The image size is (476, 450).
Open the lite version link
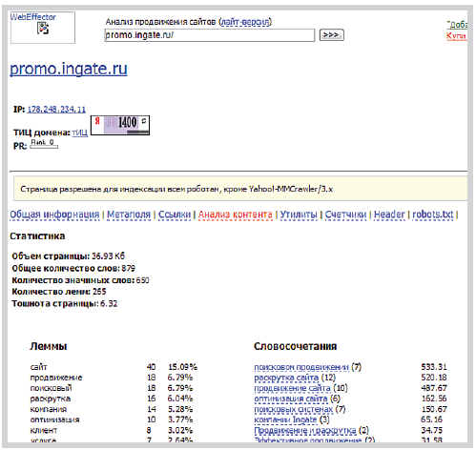click(245, 22)
